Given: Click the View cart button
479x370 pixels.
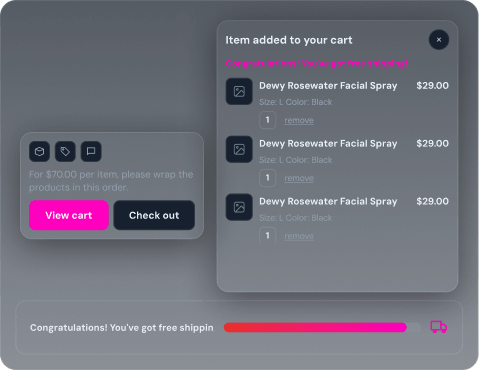Looking at the screenshot, I should 69,215.
